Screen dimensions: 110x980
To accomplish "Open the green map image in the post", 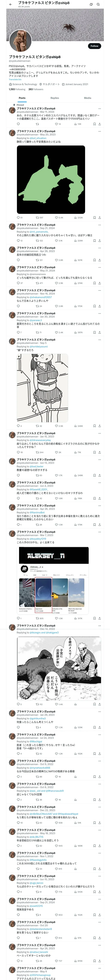I will 51,180.
